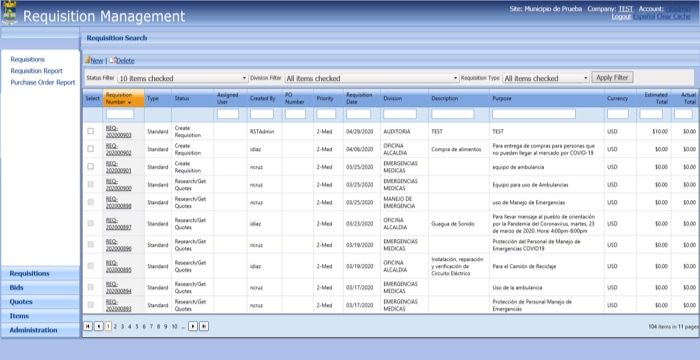Open Administration sidebar section
This screenshot has width=700, height=360.
[41, 330]
